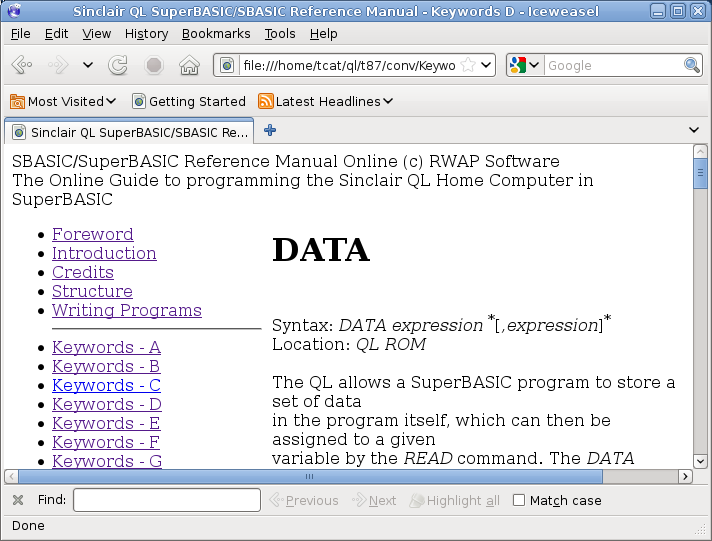
Task: Click the vertical scrollbar up arrow
Action: (x=700, y=151)
